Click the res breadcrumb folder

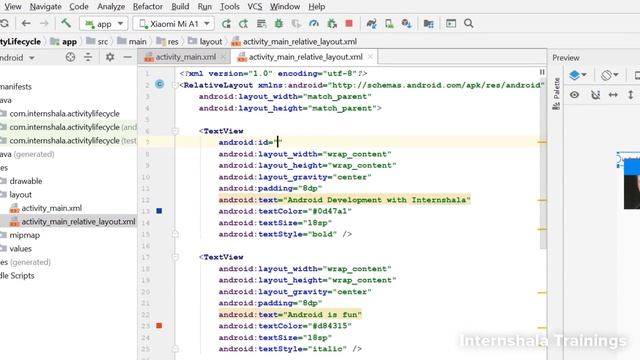168,42
